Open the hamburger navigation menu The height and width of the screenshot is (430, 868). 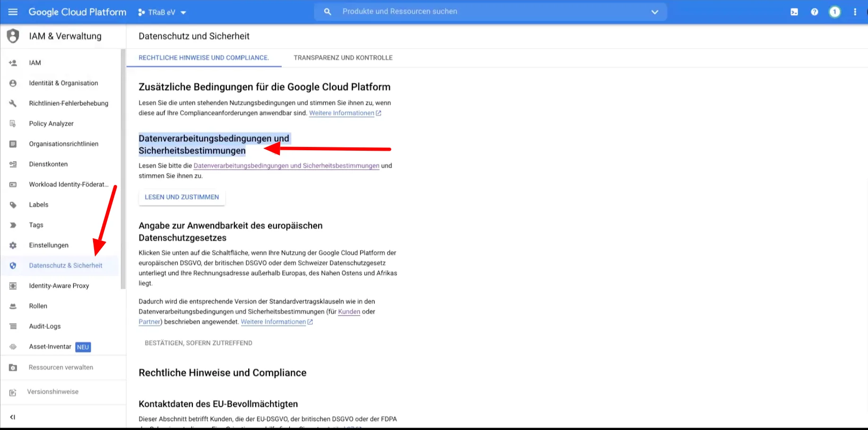(x=13, y=12)
